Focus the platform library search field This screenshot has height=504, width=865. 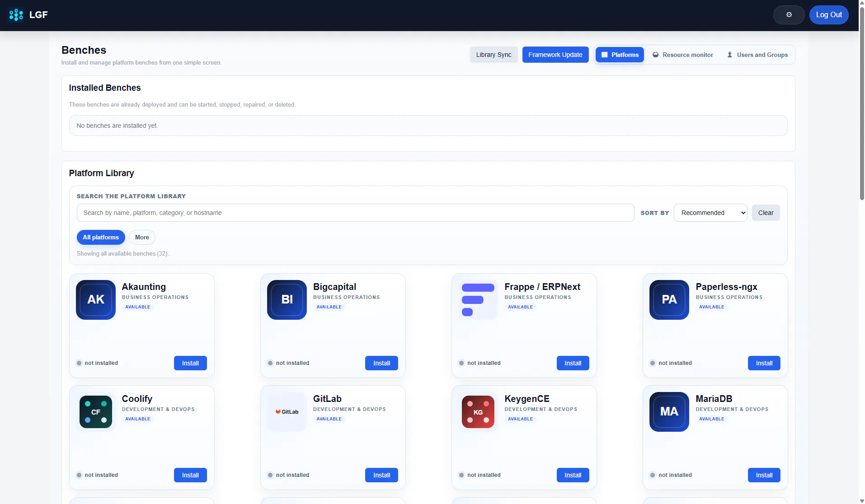[355, 213]
